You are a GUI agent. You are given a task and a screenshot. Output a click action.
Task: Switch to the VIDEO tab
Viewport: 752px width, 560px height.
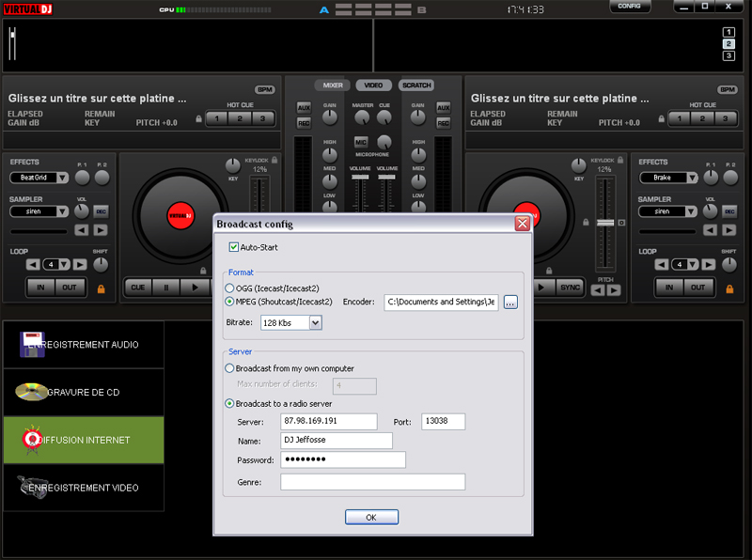373,86
